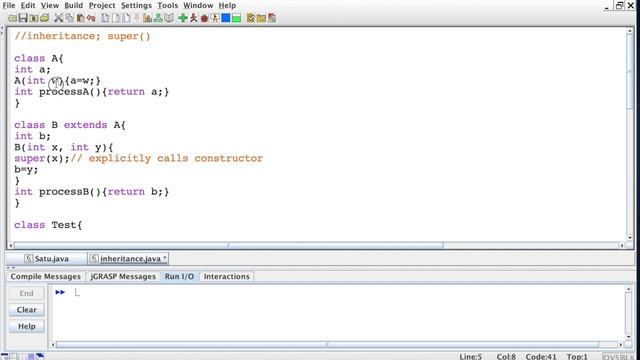Click the editor horizontal scrollbar thumb
Image resolution: width=640 pixels, height=360 pixels.
(229, 245)
